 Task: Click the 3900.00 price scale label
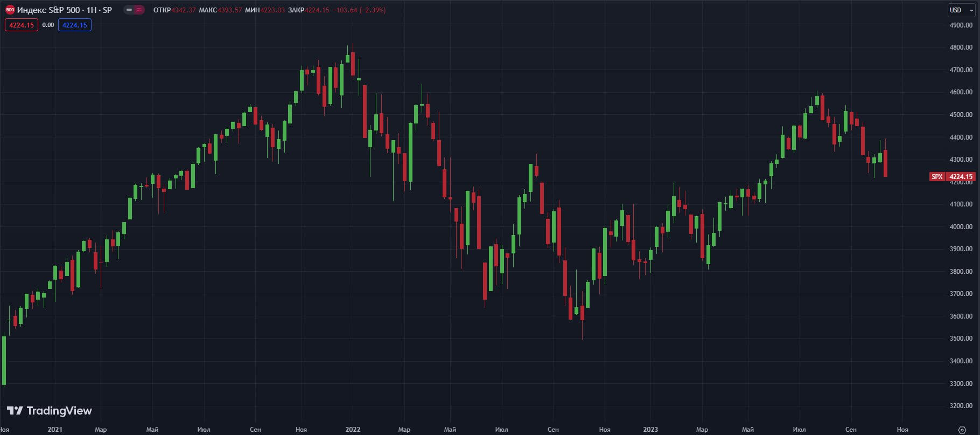click(961, 249)
